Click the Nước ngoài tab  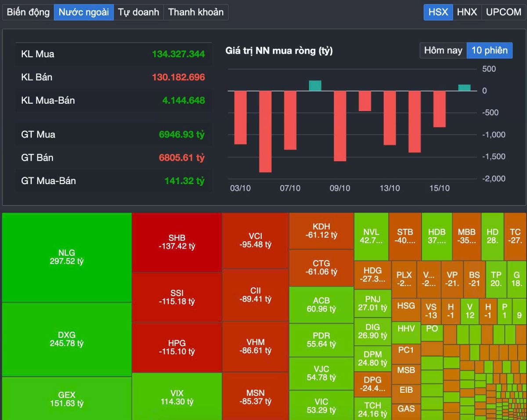click(83, 12)
